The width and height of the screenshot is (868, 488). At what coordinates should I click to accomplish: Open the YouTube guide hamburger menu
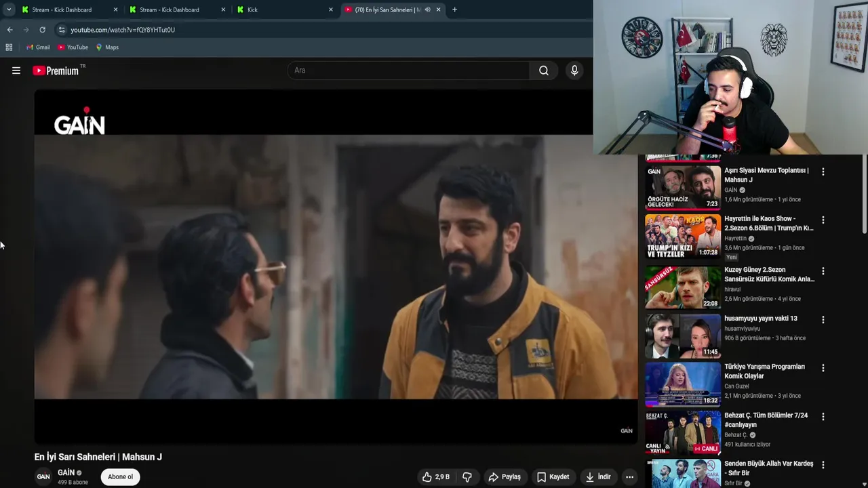[x=16, y=70]
